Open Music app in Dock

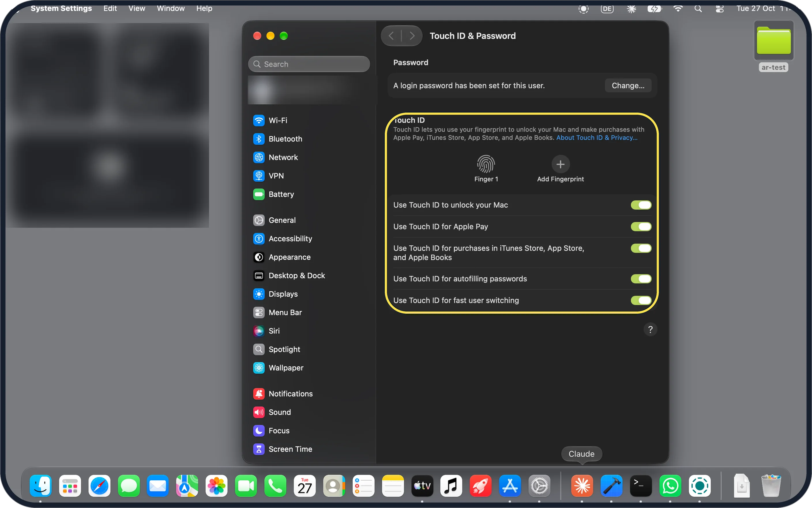pyautogui.click(x=451, y=486)
